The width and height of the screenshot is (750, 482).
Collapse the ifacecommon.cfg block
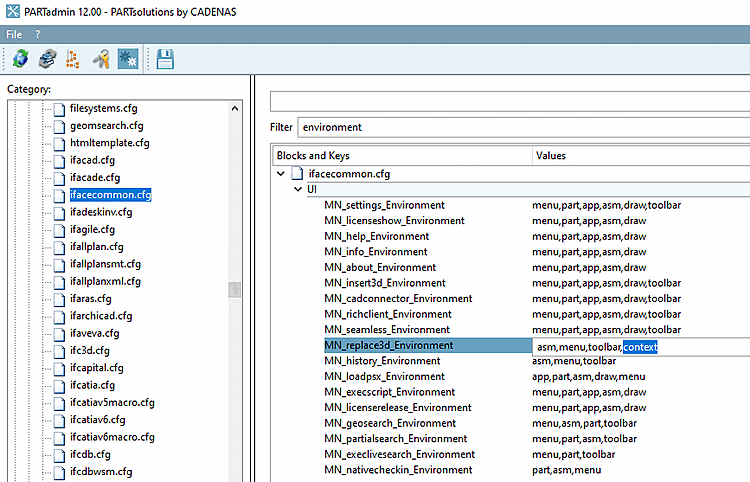click(282, 174)
